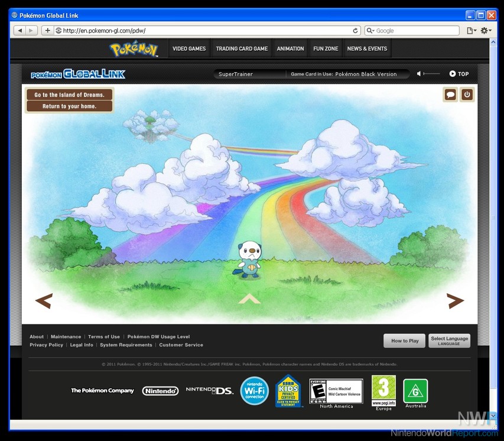
Task: Maximize the browser window
Action: 481,15
